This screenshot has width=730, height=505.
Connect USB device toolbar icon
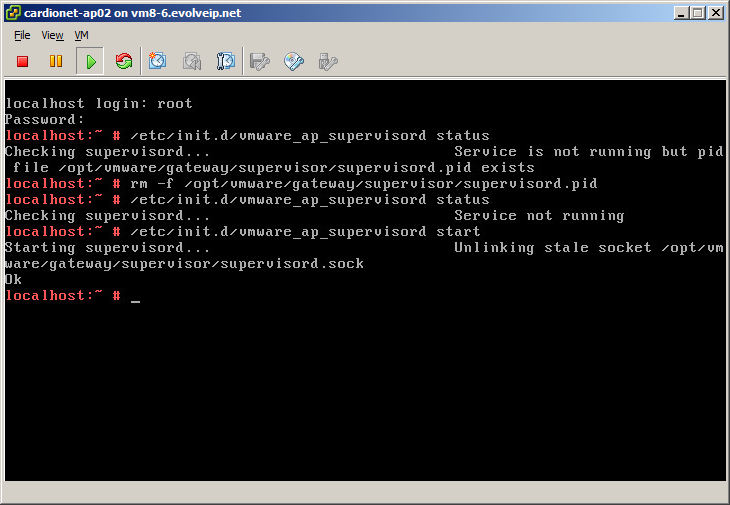327,62
